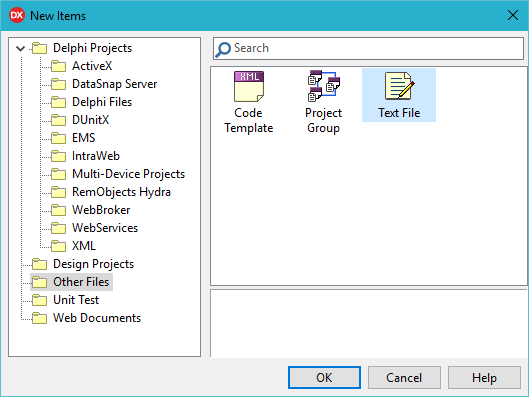The height and width of the screenshot is (397, 529).
Task: Click the XML folder icon in tree
Action: click(58, 246)
